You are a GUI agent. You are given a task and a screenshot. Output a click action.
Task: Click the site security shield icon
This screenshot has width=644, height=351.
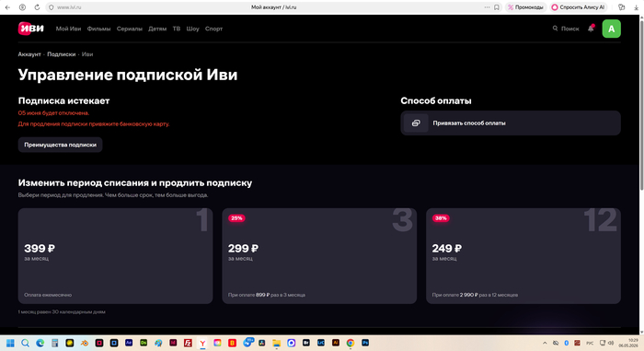51,7
